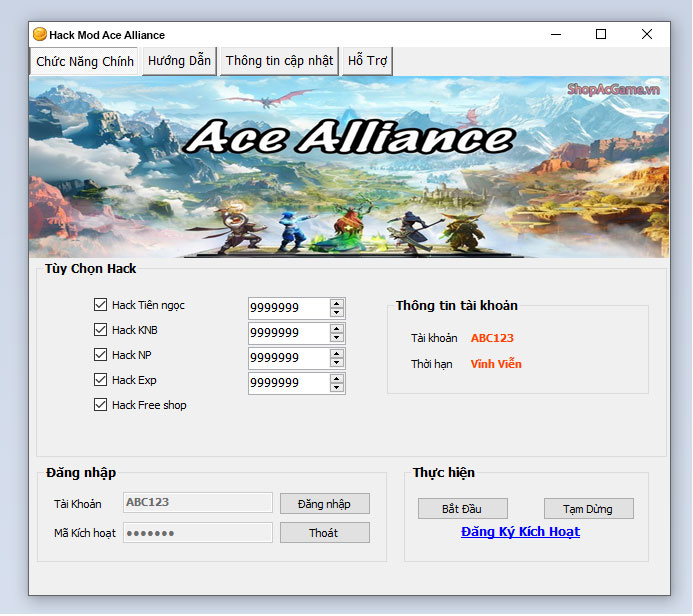Image resolution: width=693 pixels, height=616 pixels.
Task: Increase the Hack NP value with up arrow
Action: click(x=337, y=354)
